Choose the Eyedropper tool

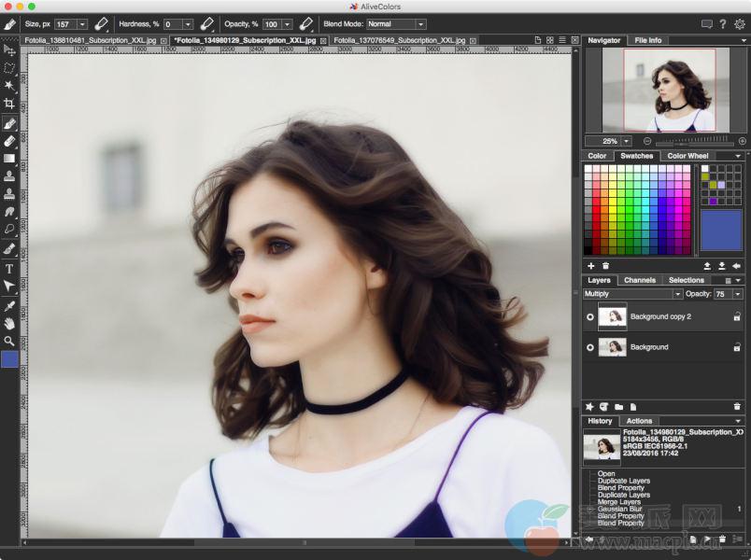[9, 305]
